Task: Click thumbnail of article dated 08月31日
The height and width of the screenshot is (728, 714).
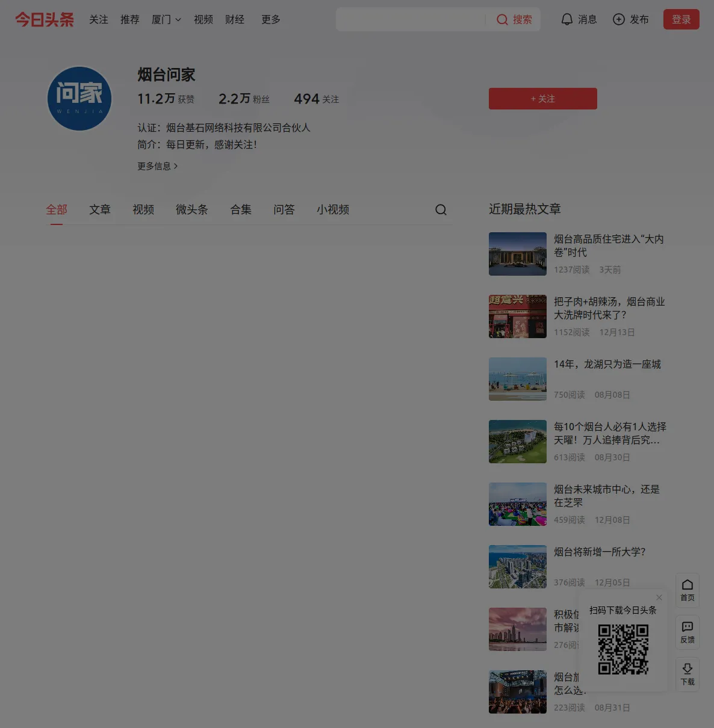Action: [x=518, y=692]
